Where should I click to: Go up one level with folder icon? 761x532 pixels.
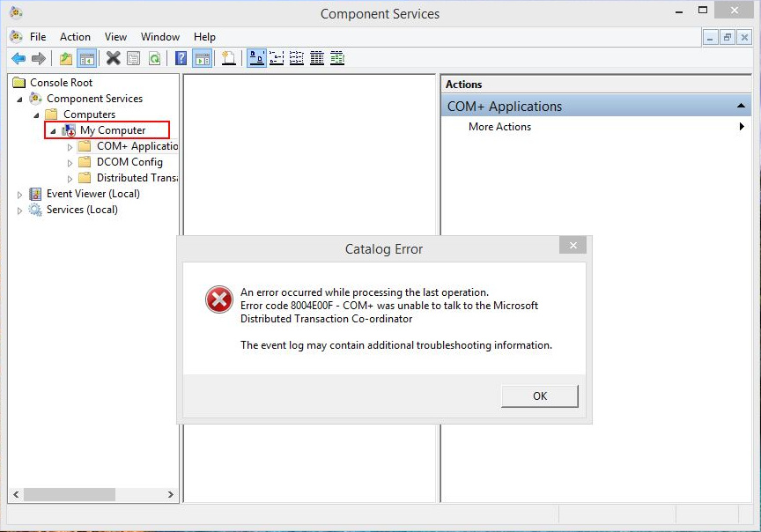[x=65, y=59]
